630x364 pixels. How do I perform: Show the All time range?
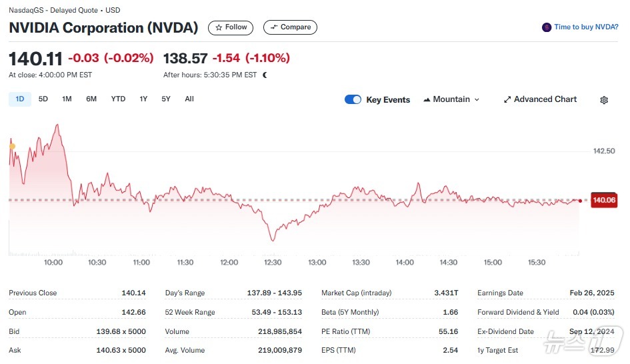(x=189, y=99)
